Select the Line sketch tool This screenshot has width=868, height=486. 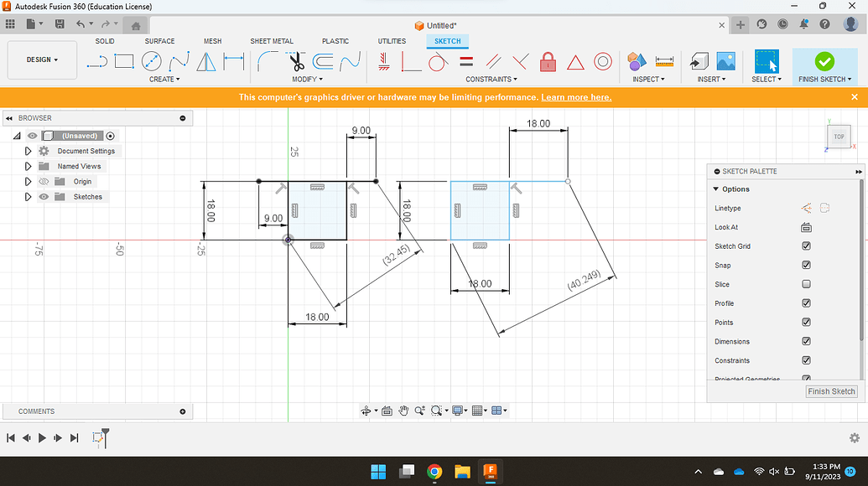point(97,61)
